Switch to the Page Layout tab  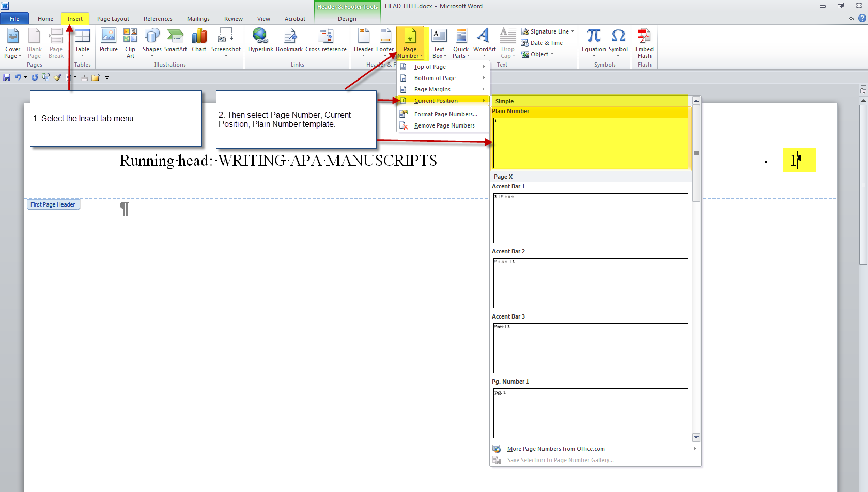pos(113,19)
